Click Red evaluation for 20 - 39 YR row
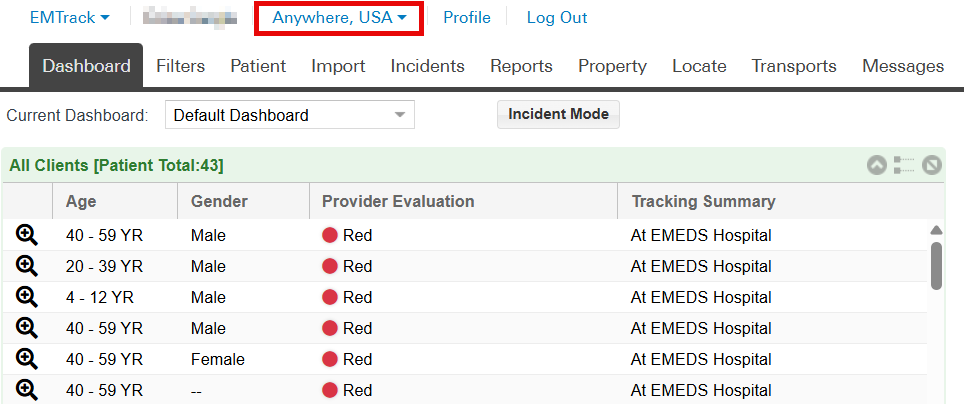Screen dimensions: 964x404 (347, 266)
